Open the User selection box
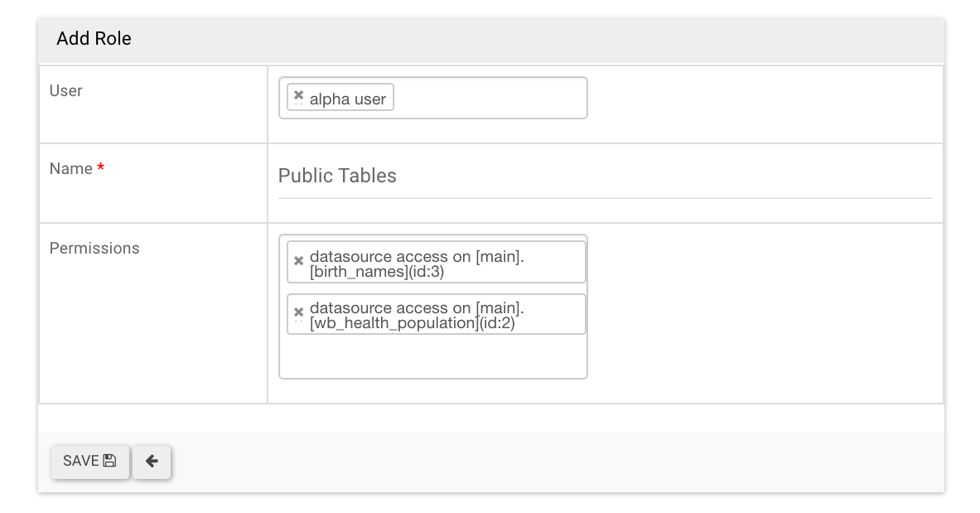980x513 pixels. 489,98
